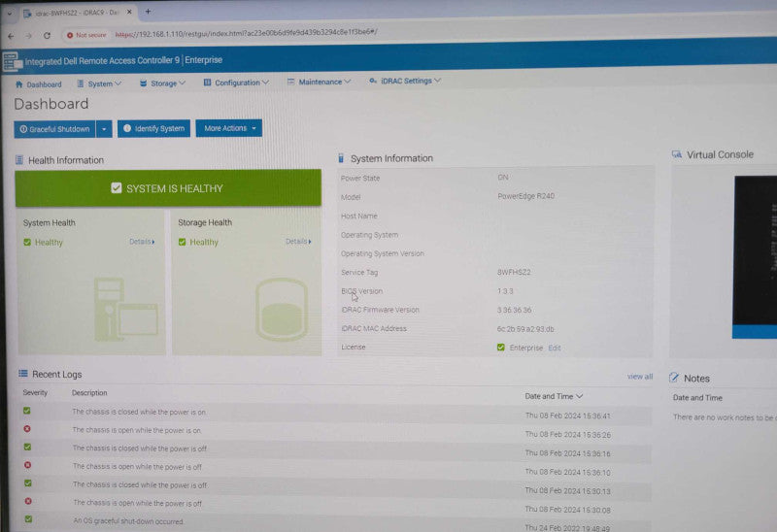Sort logs by Date and Time column
777x532 pixels.
(554, 396)
